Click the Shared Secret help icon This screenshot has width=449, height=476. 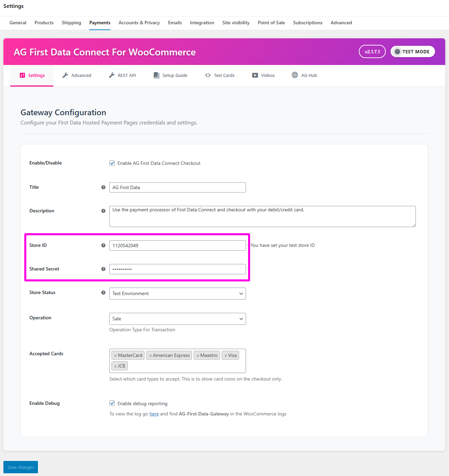[x=103, y=269]
